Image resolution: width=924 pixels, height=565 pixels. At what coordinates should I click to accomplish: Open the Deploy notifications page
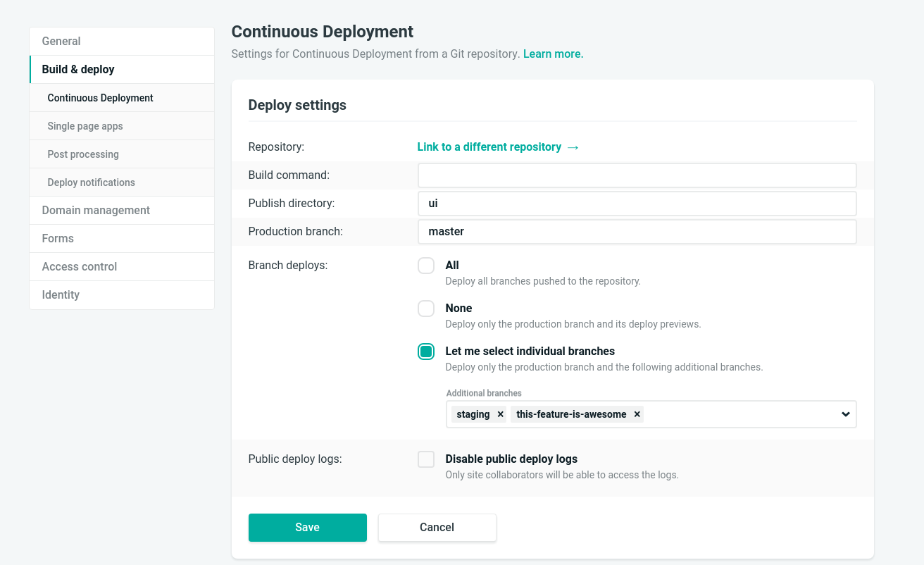click(x=92, y=182)
